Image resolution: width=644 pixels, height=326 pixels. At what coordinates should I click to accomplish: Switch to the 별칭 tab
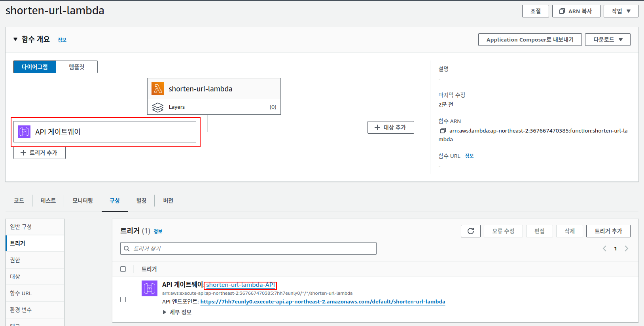141,201
